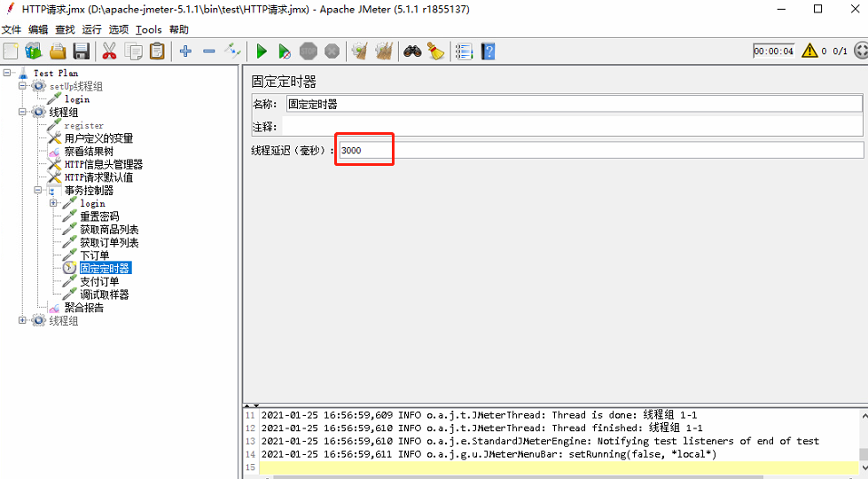Collapse all nodes with minus icon

[208, 51]
